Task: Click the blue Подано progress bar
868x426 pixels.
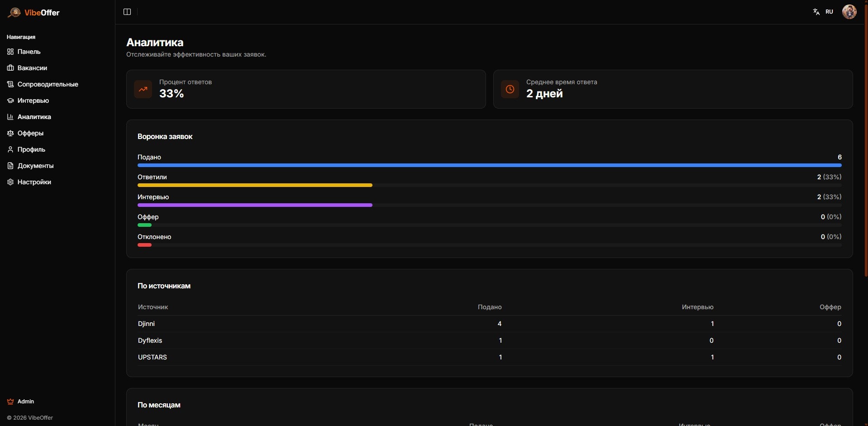Action: point(490,165)
